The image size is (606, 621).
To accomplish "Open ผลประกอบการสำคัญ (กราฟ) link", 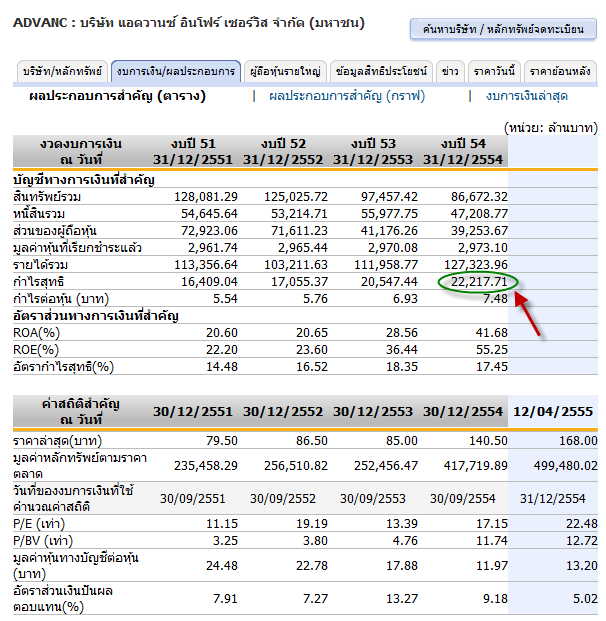I will click(x=347, y=96).
